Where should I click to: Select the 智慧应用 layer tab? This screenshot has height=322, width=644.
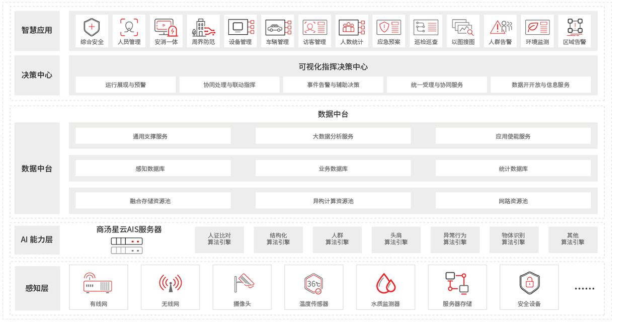click(x=37, y=30)
